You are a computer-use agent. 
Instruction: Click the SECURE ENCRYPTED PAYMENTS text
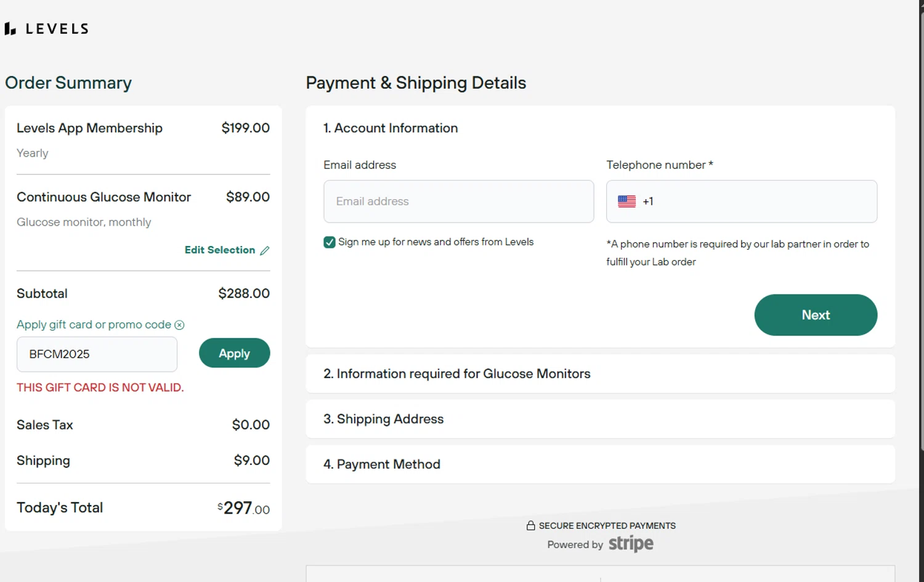click(x=607, y=526)
